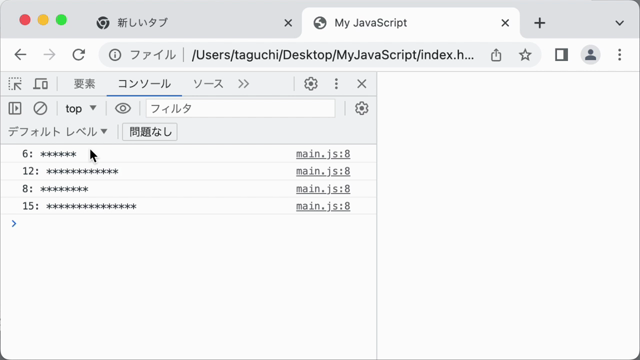Image resolution: width=640 pixels, height=360 pixels.
Task: Open the DevTools three-dot customize menu
Action: 336,84
